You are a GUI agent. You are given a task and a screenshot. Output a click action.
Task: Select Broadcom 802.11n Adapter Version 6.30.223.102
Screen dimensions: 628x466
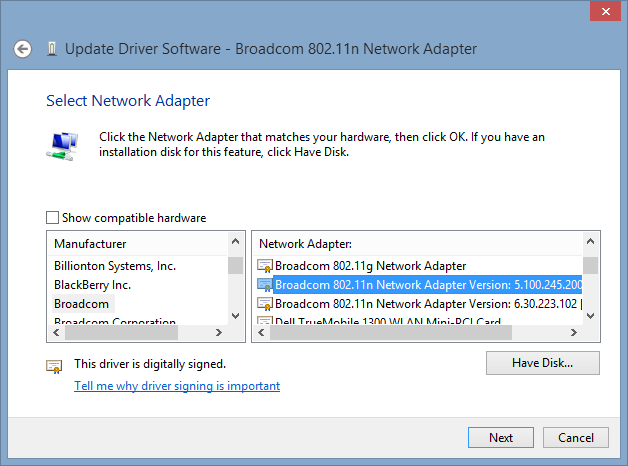[x=428, y=304]
